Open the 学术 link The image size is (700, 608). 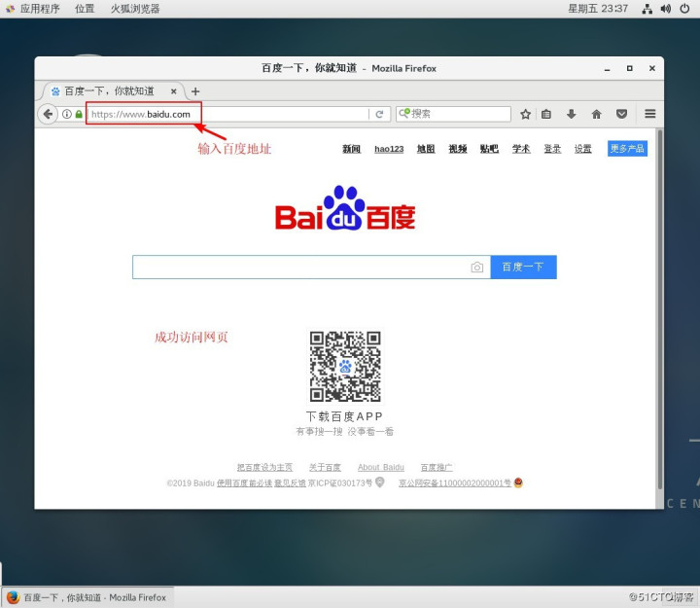[x=521, y=149]
